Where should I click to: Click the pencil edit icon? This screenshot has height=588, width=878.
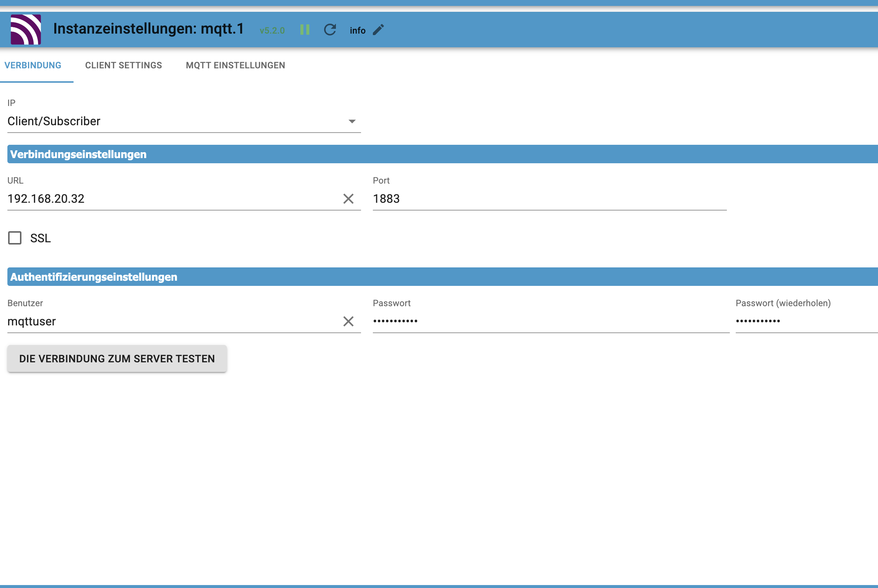[378, 30]
